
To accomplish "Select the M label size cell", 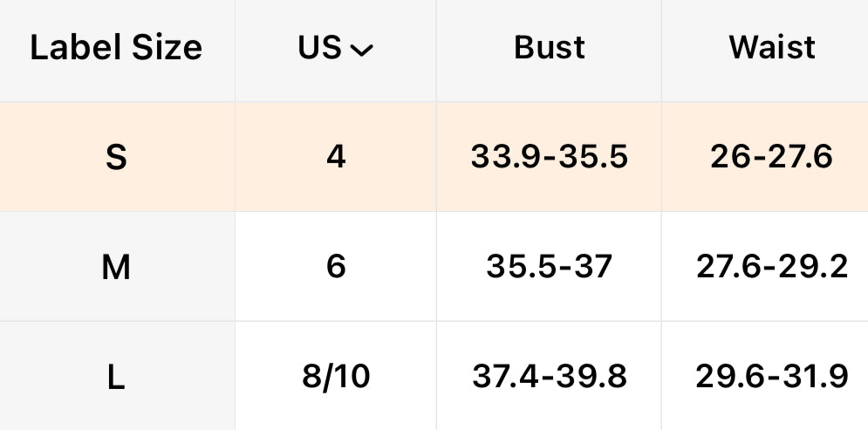I will click(x=116, y=267).
